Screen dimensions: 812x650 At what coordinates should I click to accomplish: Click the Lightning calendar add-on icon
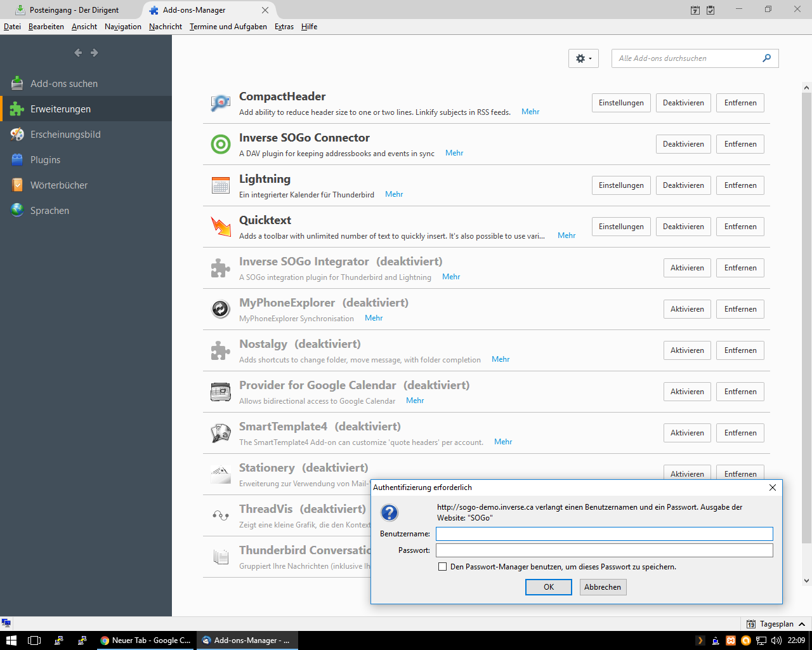(x=220, y=185)
